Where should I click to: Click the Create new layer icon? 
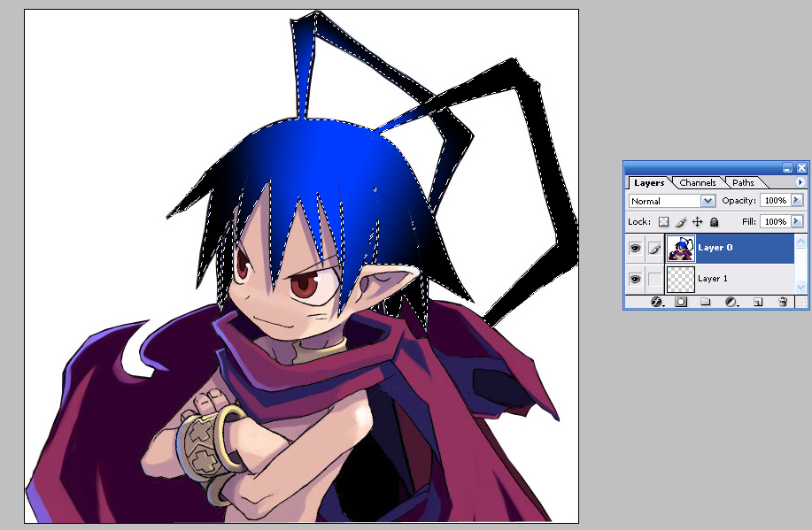coord(758,302)
